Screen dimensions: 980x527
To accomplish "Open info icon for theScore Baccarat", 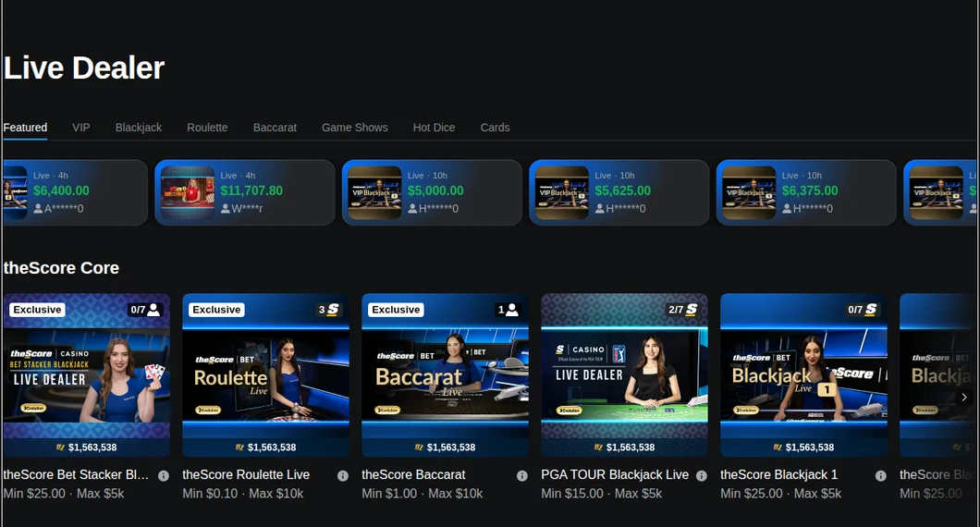I will [521, 476].
